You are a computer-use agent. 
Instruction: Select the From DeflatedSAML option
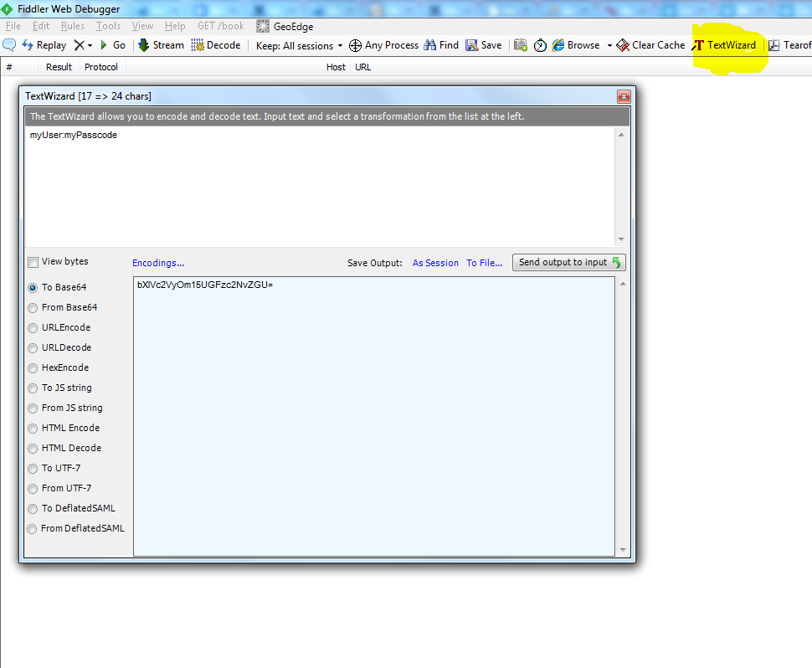33,529
